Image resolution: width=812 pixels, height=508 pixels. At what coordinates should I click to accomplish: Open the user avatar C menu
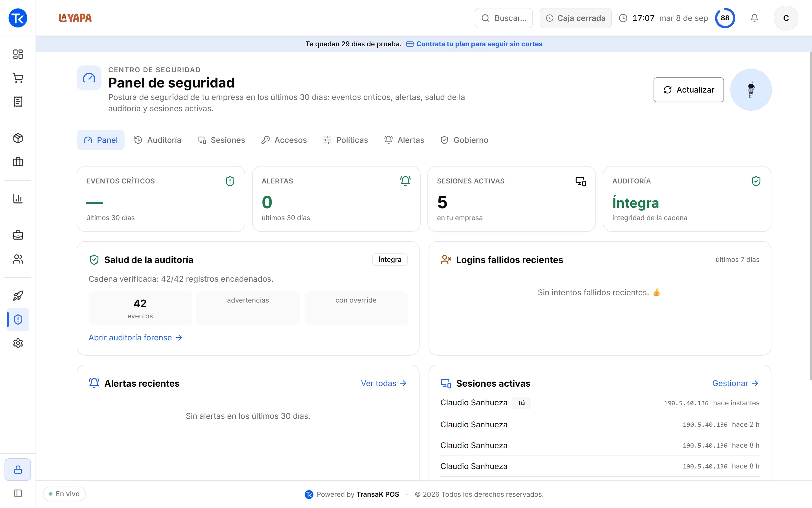point(786,18)
